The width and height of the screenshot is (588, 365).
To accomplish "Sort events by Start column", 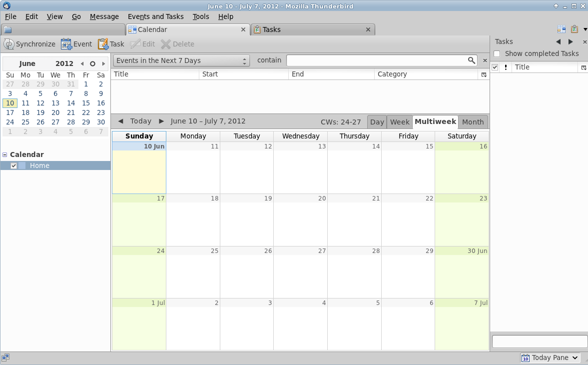I will click(x=244, y=74).
